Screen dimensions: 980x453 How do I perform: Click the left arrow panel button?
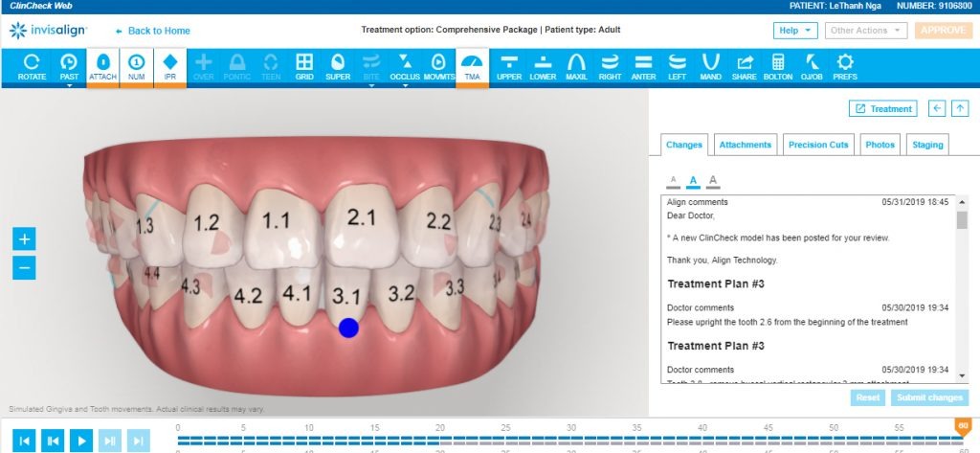tap(936, 108)
